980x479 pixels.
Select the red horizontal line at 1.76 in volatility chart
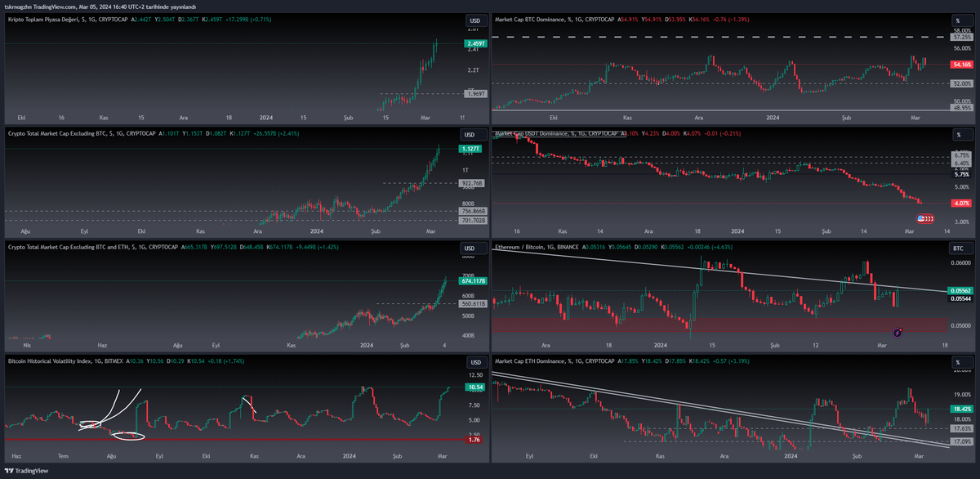tap(233, 440)
